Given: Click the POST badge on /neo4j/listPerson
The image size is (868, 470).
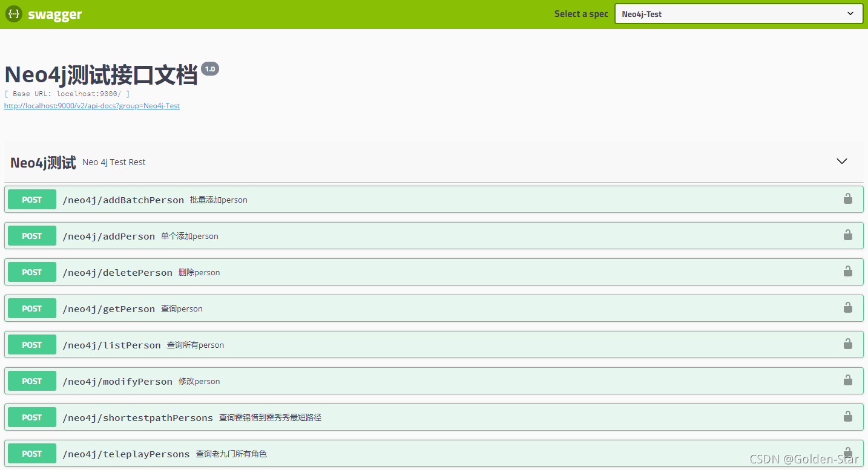Looking at the screenshot, I should (x=31, y=344).
